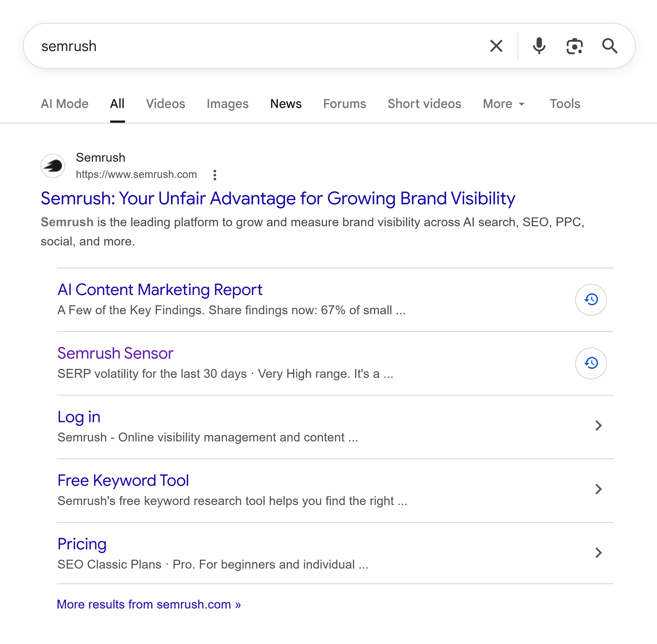Switch to the News tab
Image resolution: width=657 pixels, height=644 pixels.
[x=286, y=104]
